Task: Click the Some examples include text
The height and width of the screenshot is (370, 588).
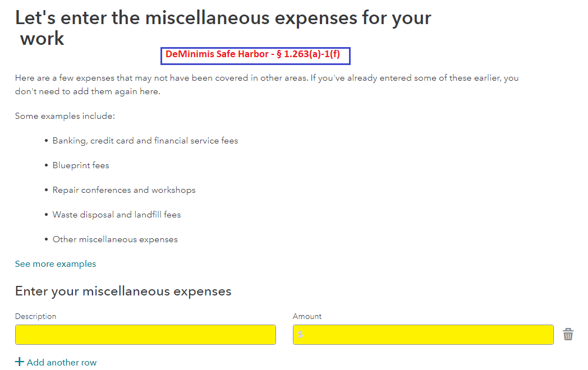Action: [x=65, y=116]
